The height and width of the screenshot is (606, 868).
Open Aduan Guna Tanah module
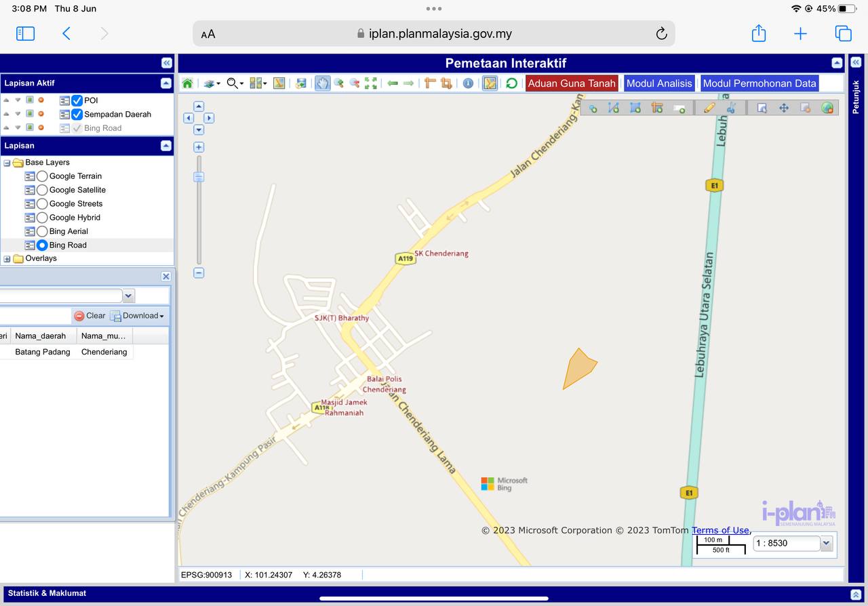(x=572, y=83)
